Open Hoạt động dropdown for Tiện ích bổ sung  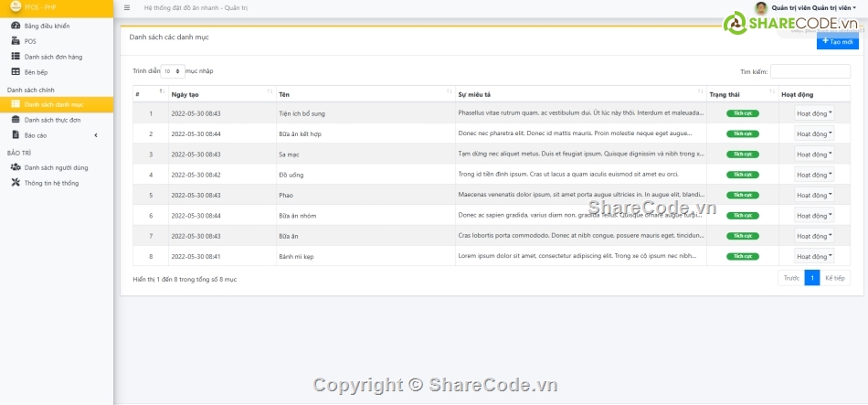point(813,114)
